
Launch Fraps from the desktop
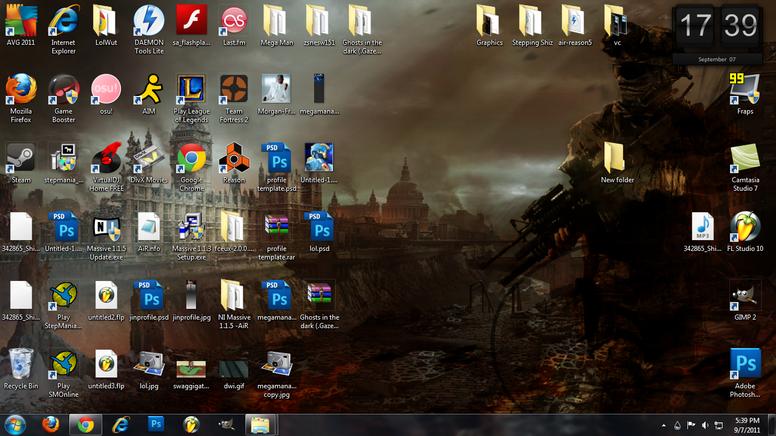pos(745,94)
